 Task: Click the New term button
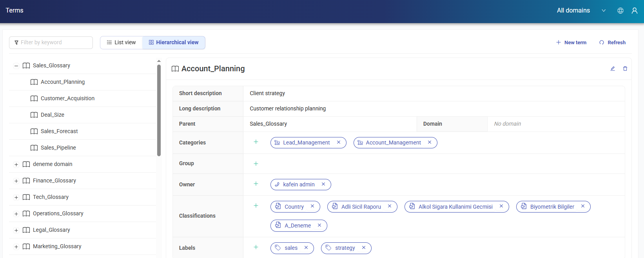[571, 42]
